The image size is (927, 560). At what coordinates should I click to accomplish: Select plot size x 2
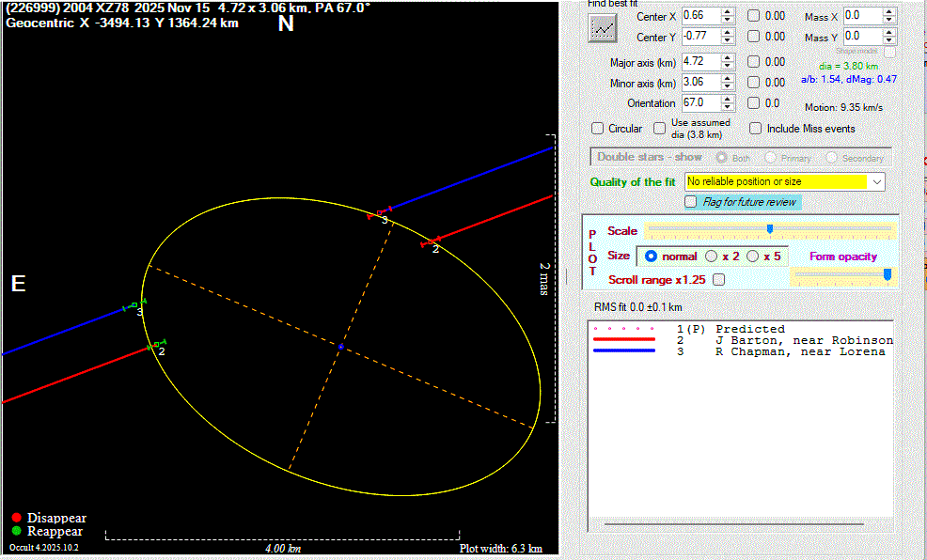(712, 256)
